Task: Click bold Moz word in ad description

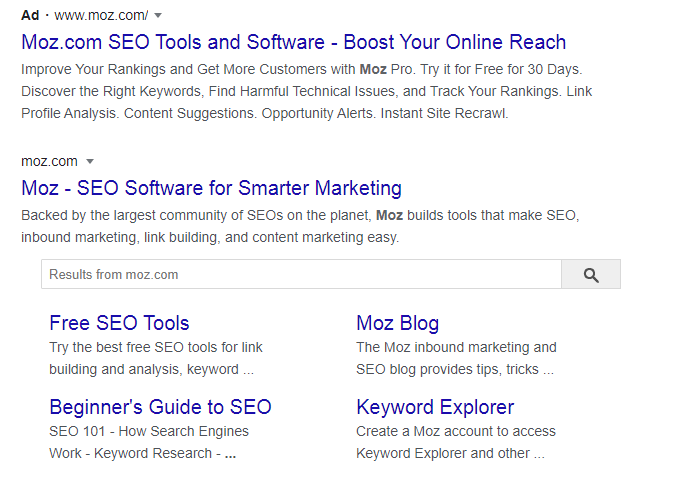Action: click(x=373, y=69)
